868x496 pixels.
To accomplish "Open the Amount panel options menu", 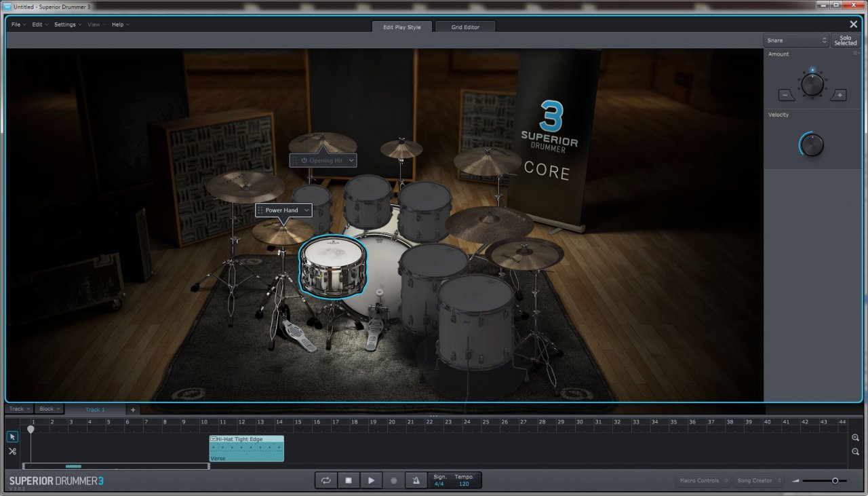I will coord(857,53).
